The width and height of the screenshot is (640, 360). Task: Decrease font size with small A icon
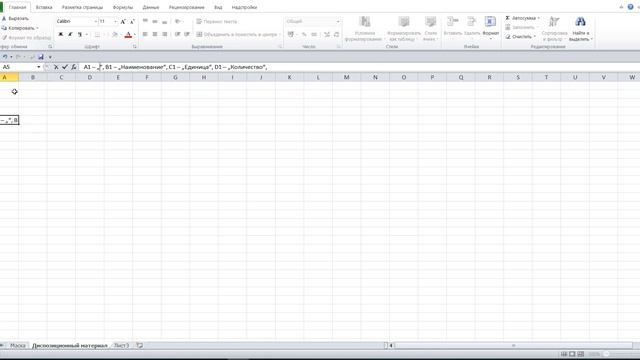132,21
